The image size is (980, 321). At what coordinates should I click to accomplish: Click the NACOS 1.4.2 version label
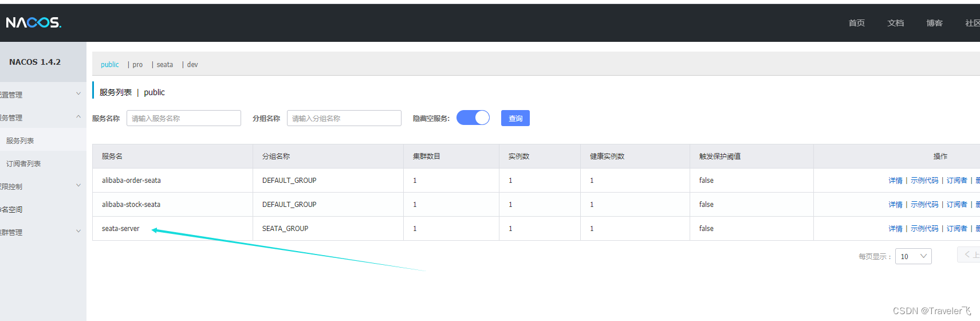point(35,62)
